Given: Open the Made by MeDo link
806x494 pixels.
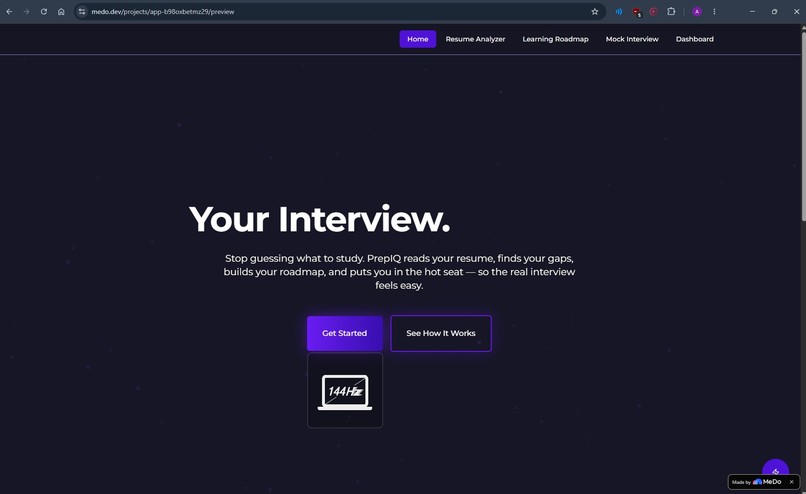Looking at the screenshot, I should click(757, 482).
